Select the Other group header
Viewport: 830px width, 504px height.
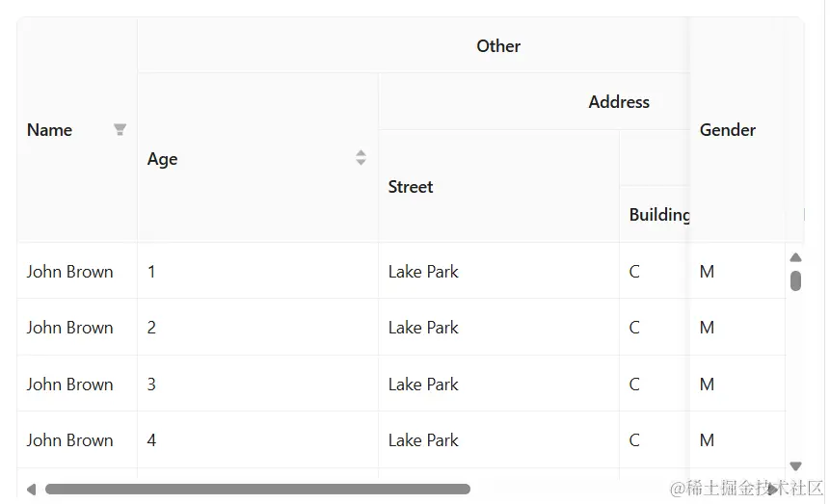(x=498, y=46)
